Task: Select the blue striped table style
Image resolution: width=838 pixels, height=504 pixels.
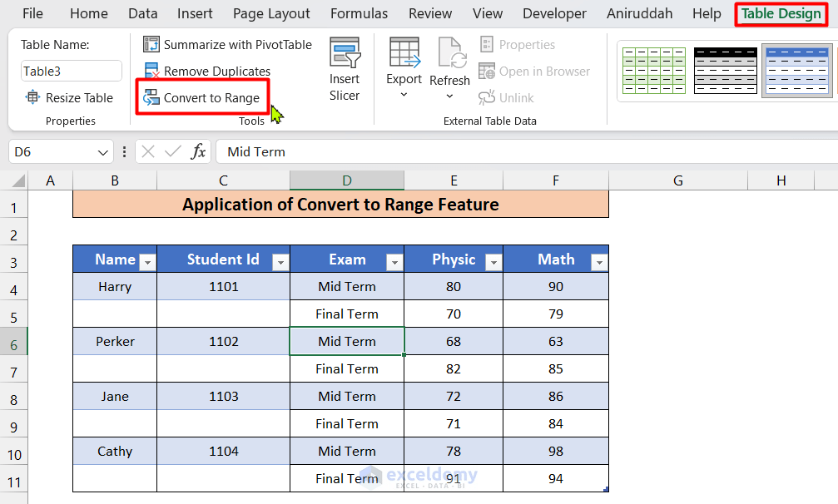Action: click(x=796, y=71)
